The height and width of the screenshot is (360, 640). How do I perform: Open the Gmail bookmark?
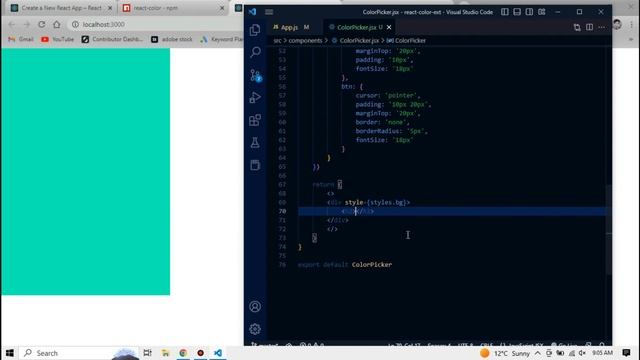tap(21, 39)
